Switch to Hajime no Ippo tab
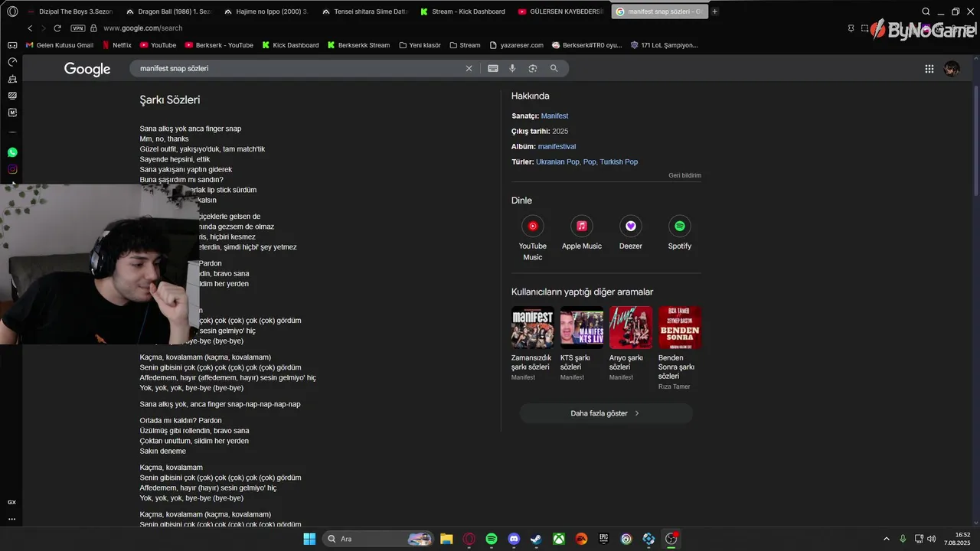Screen dimensions: 980x551 (x=266, y=11)
